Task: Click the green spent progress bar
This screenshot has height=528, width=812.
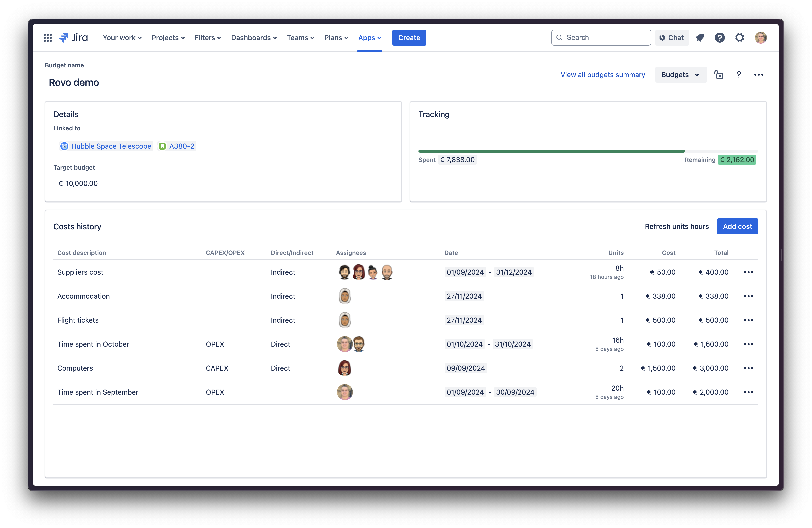Action: coord(551,151)
